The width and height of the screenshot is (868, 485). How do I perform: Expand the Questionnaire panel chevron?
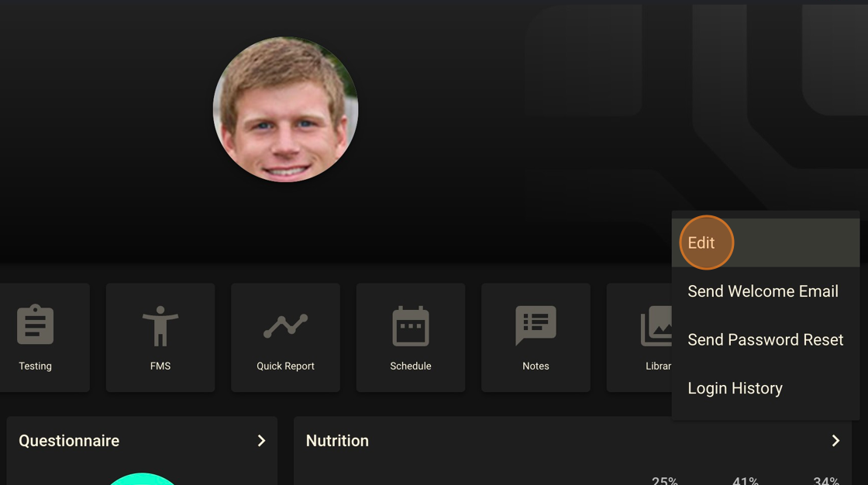pos(261,440)
